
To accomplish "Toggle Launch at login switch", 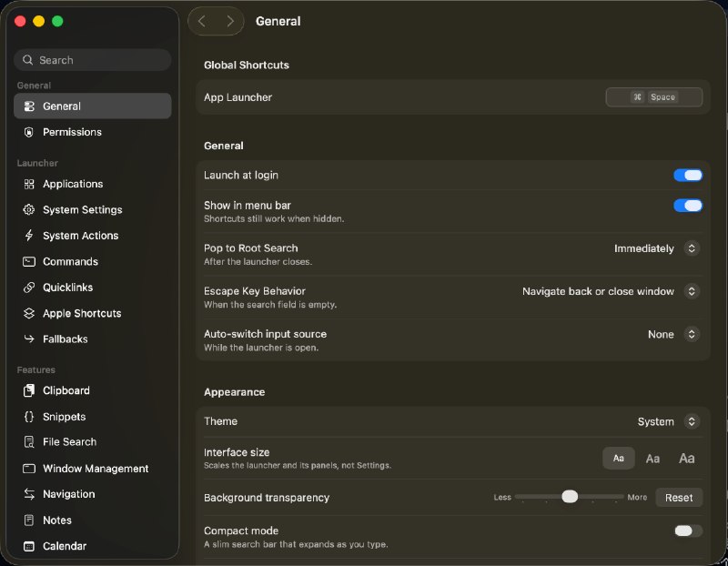I will click(x=688, y=176).
